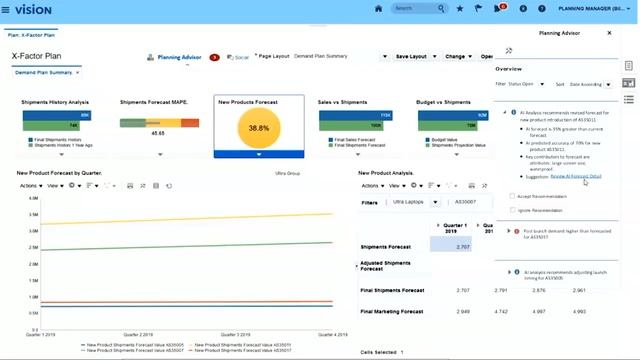Collapse the AI Analysis revised forecast item
The image size is (640, 360).
coord(505,112)
